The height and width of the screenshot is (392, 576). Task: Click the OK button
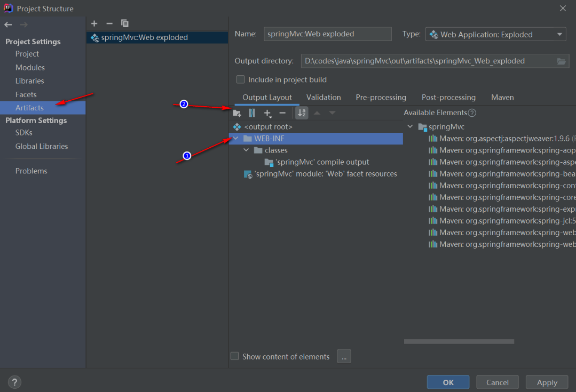click(448, 382)
